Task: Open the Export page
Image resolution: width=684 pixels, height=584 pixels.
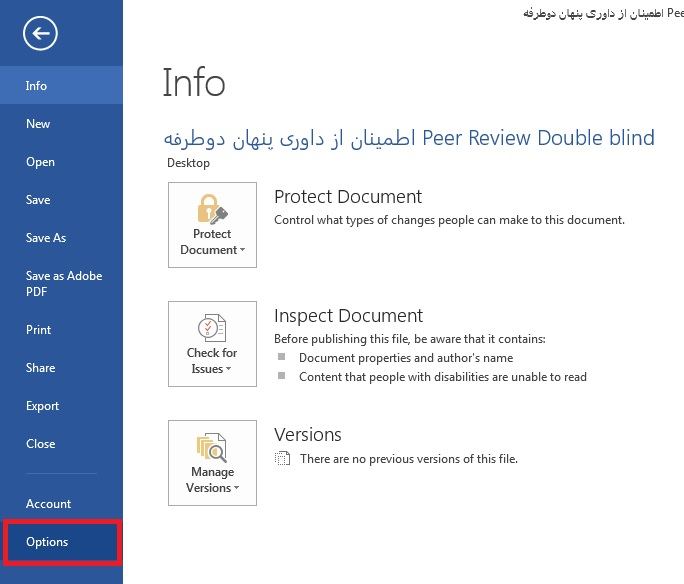Action: pos(61,406)
